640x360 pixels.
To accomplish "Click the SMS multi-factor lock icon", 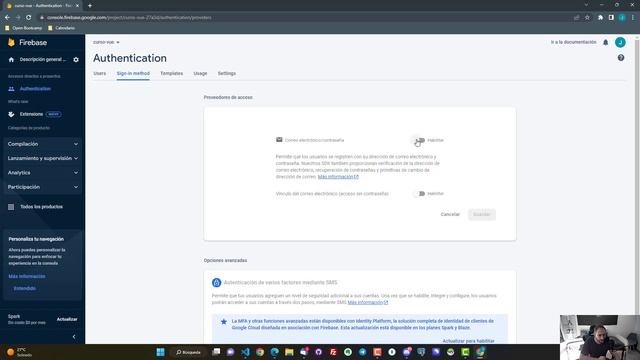I will 216,282.
